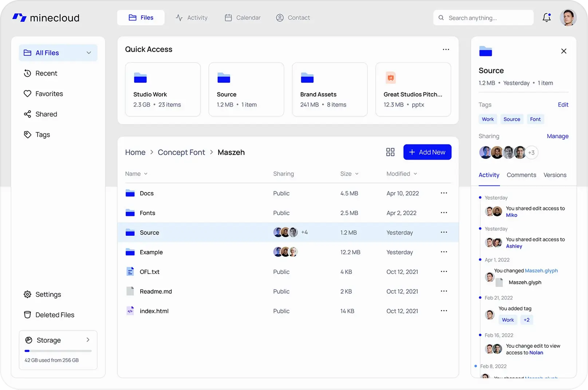Screen dimensions: 588x390
Task: Expand the Storage panel details
Action: [x=88, y=340]
